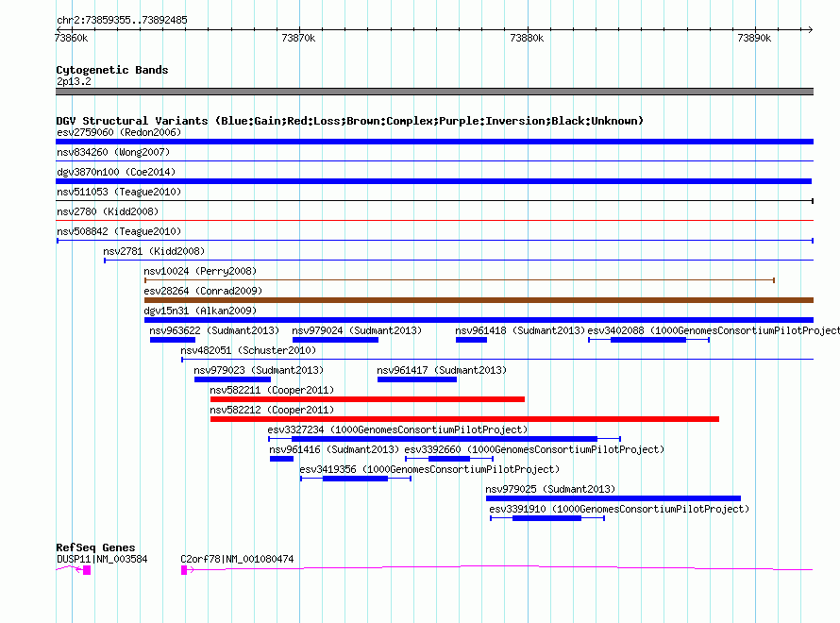Open the C2orf78|NM_001080474 gene label

pyautogui.click(x=237, y=559)
